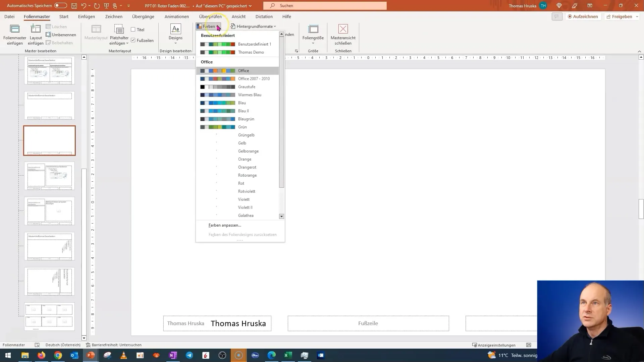Image resolution: width=644 pixels, height=362 pixels.
Task: Click the Freigeben button
Action: (619, 16)
